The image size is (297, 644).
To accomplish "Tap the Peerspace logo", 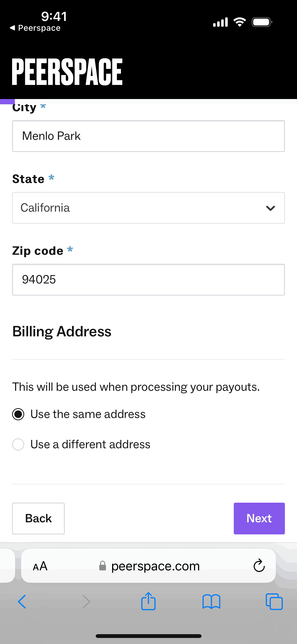I will 67,72.
